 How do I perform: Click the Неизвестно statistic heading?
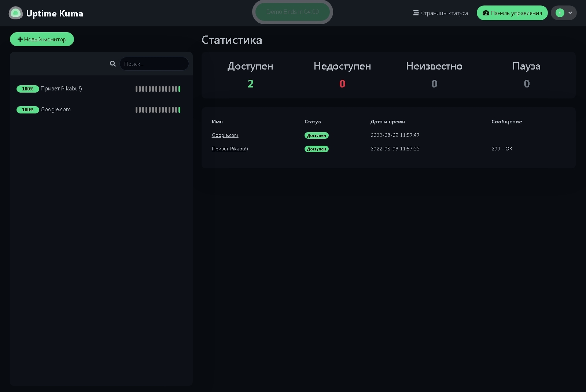[x=434, y=66]
